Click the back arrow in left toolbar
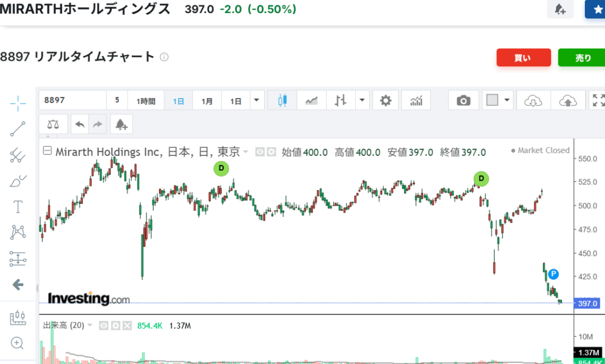This screenshot has height=364, width=605. [x=18, y=285]
